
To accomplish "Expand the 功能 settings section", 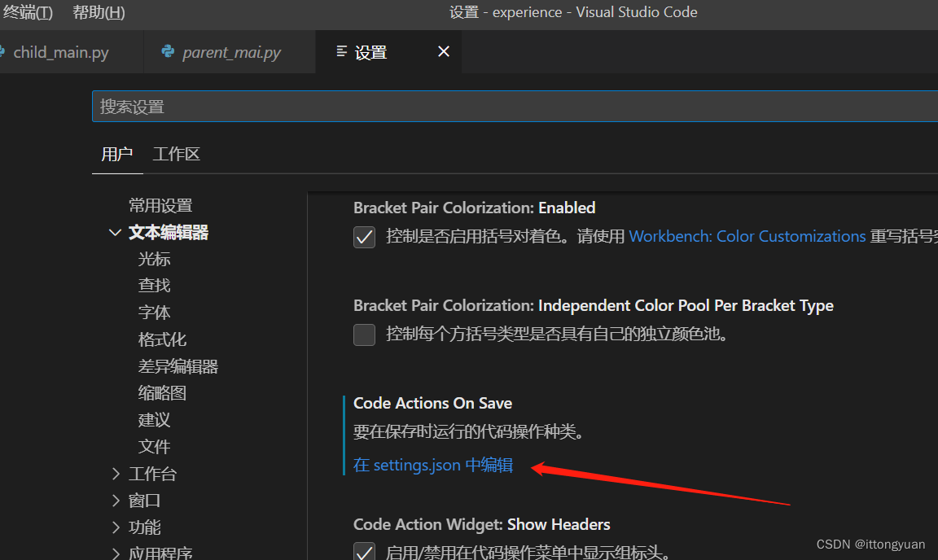I will (115, 527).
